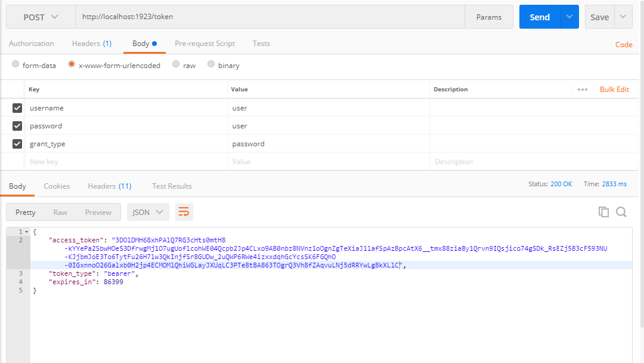644x363 pixels.
Task: Select the request Body tab
Action: (x=144, y=43)
